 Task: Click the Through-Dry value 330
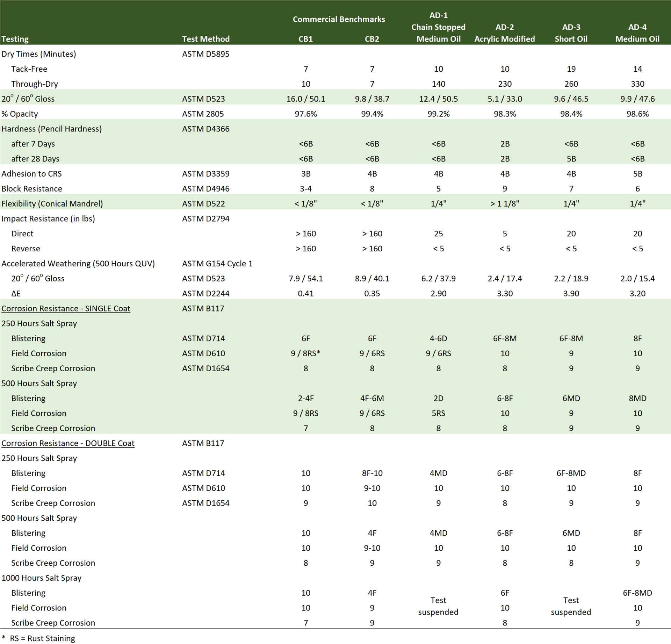637,84
